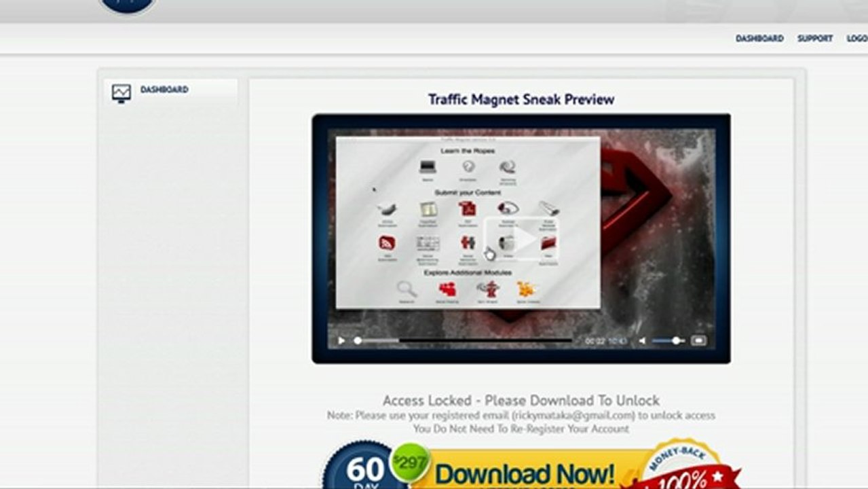The image size is (868, 489).
Task: Click the large play overlay on video
Action: click(x=521, y=238)
